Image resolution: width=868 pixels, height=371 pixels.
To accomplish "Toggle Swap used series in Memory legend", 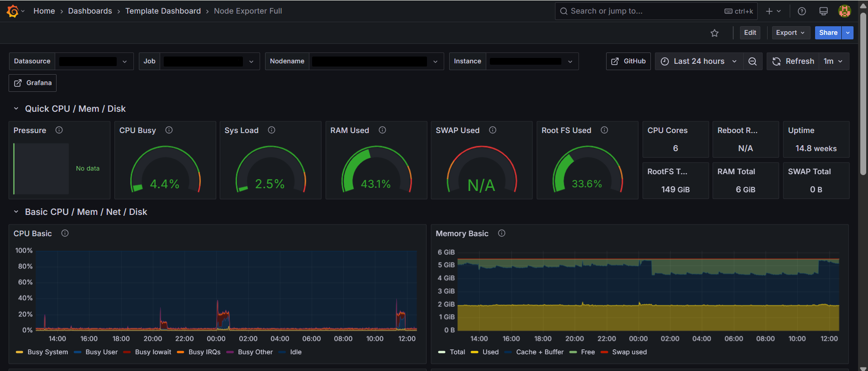I will point(629,352).
